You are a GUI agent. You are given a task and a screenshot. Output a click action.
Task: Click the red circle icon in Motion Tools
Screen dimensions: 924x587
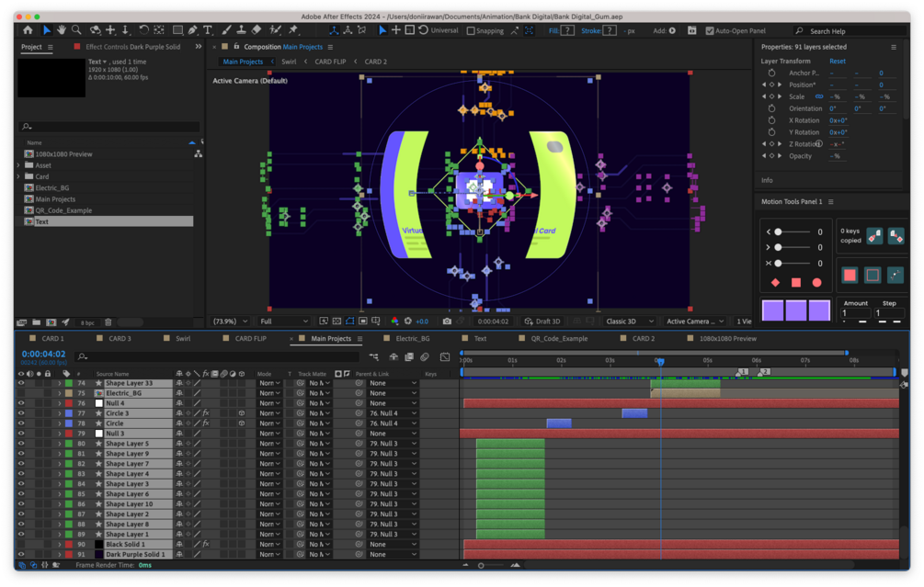click(816, 283)
